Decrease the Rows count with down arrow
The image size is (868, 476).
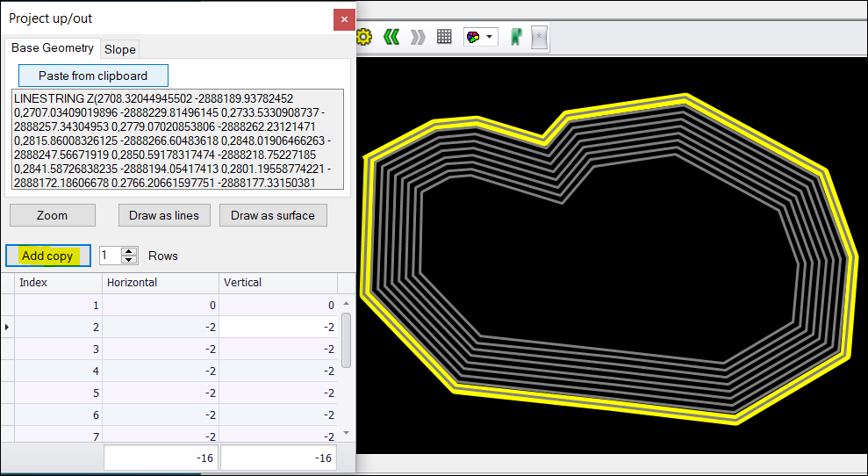(130, 260)
